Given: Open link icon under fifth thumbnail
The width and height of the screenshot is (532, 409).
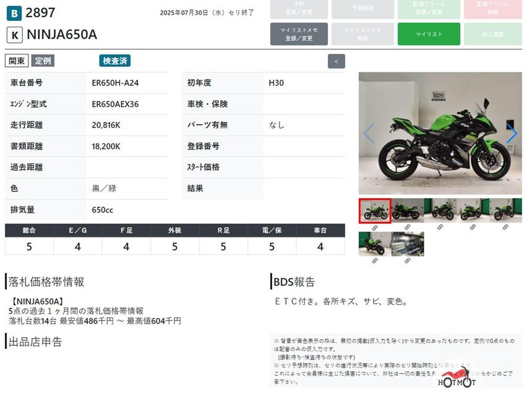Looking at the screenshot, I should pyautogui.click(x=505, y=227).
